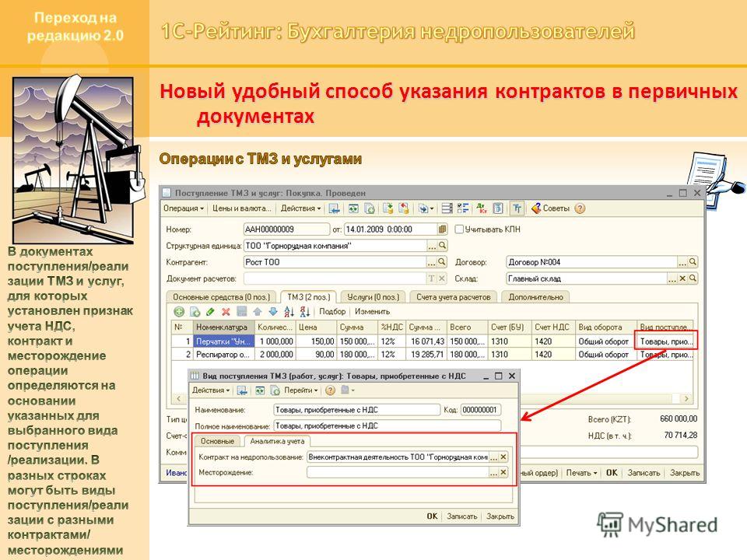Open selection list for Договор
The width and height of the screenshot is (747, 560).
coord(682,262)
